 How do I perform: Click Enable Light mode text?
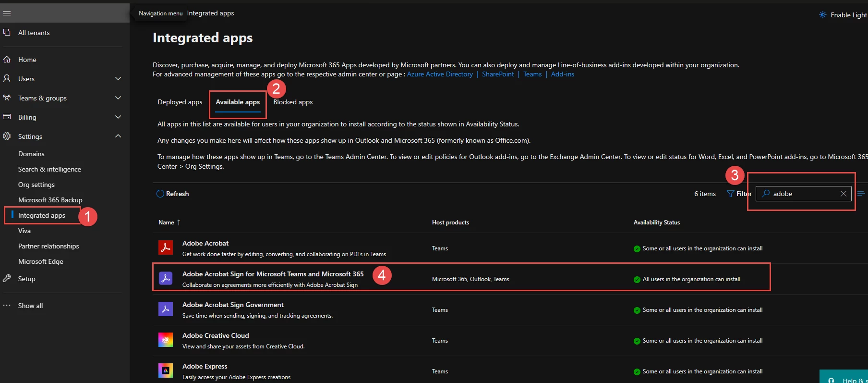click(849, 15)
